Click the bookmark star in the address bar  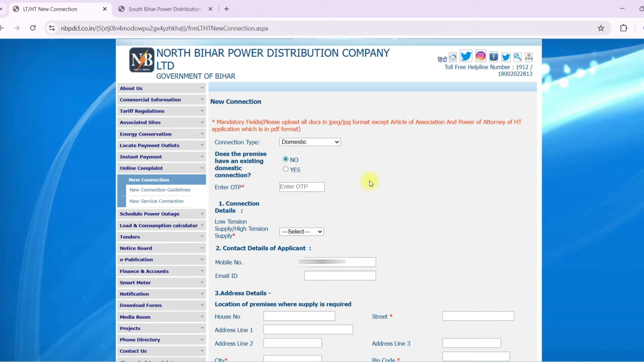coord(601,28)
